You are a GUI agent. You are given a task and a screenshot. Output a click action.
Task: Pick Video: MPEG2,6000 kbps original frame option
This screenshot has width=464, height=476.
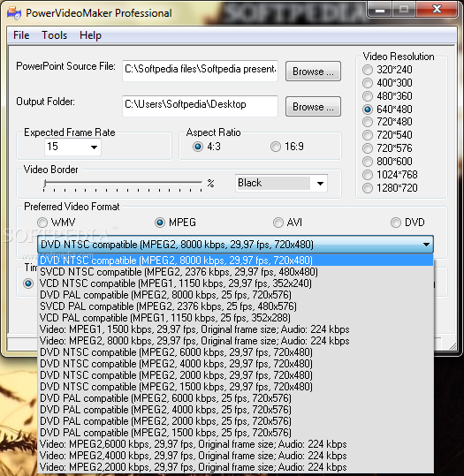point(235,444)
